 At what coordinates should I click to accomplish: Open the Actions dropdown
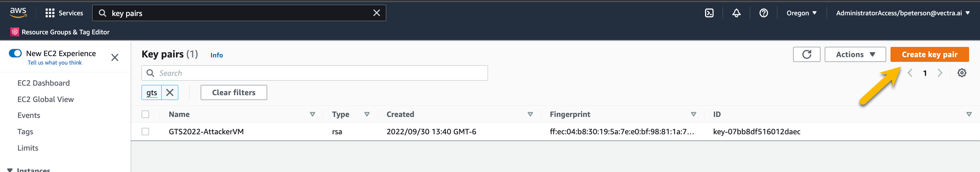(855, 54)
